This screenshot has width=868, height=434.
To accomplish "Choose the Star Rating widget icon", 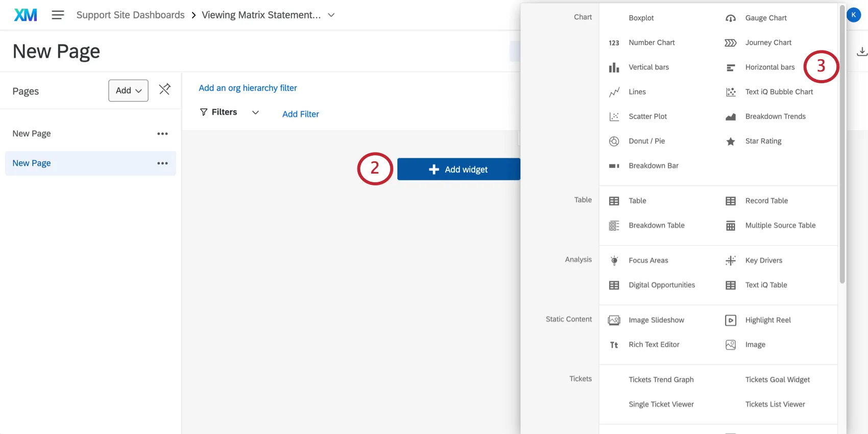I will click(x=731, y=141).
